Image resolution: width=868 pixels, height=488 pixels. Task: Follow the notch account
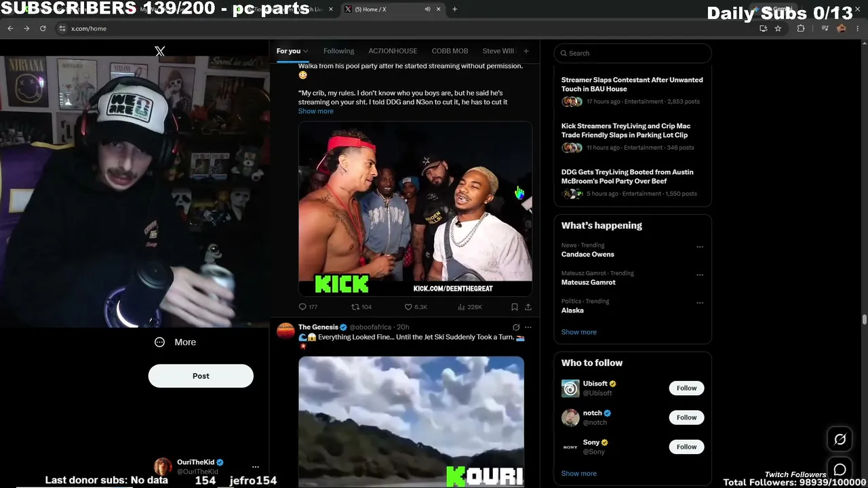(686, 418)
